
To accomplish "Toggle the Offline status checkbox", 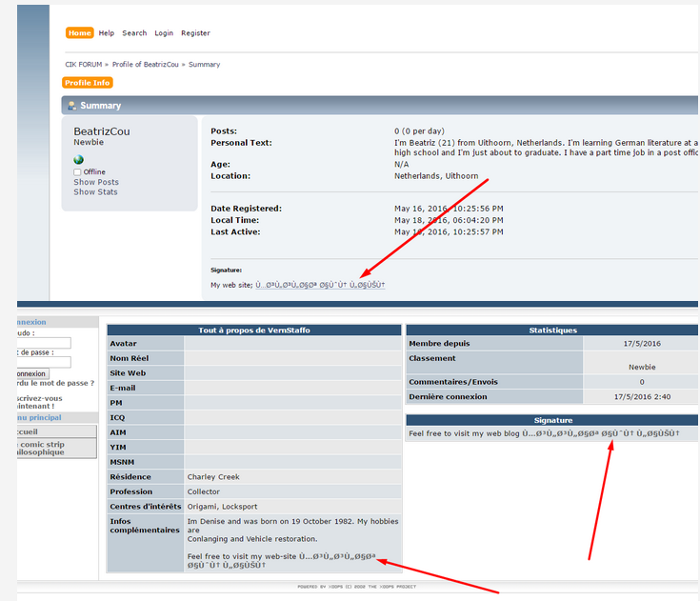I will [x=78, y=172].
